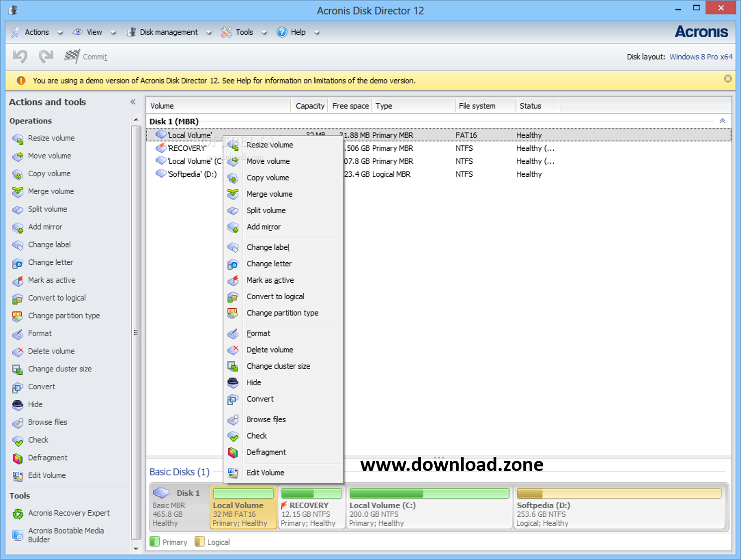This screenshot has width=741, height=560.
Task: Click Change partition type icon in sidebar
Action: (18, 316)
